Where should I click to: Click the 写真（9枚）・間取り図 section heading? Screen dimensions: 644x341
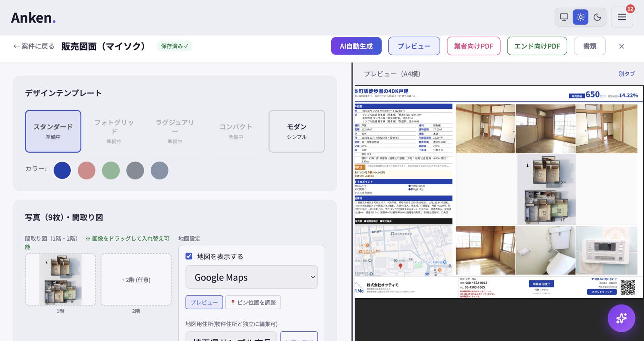point(64,217)
